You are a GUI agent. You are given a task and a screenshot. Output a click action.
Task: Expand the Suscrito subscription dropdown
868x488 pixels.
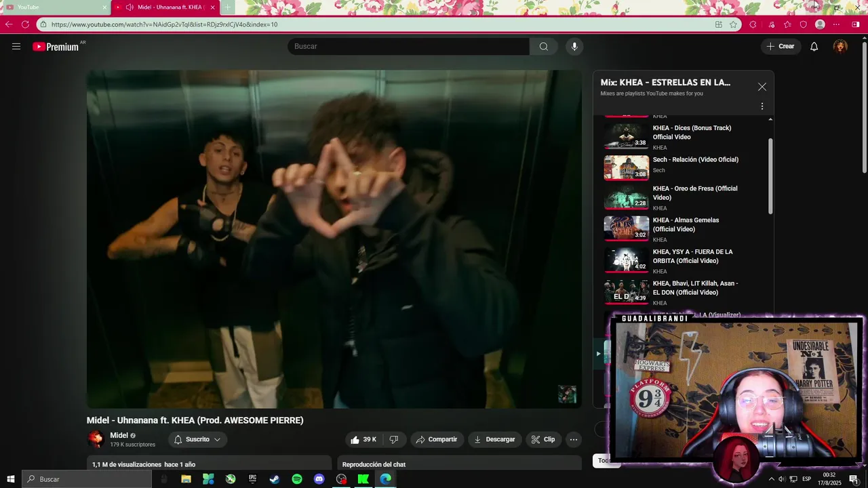(197, 439)
